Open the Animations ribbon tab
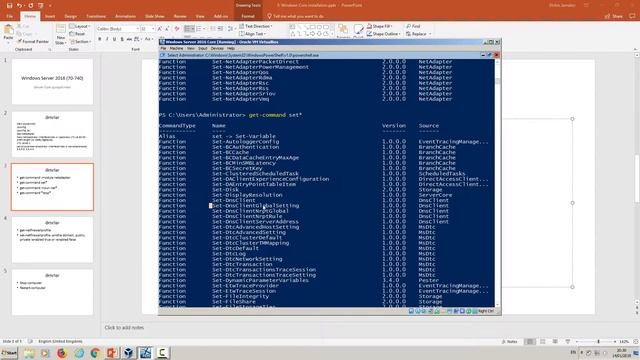The height and width of the screenshot is (360, 640). pos(125,16)
